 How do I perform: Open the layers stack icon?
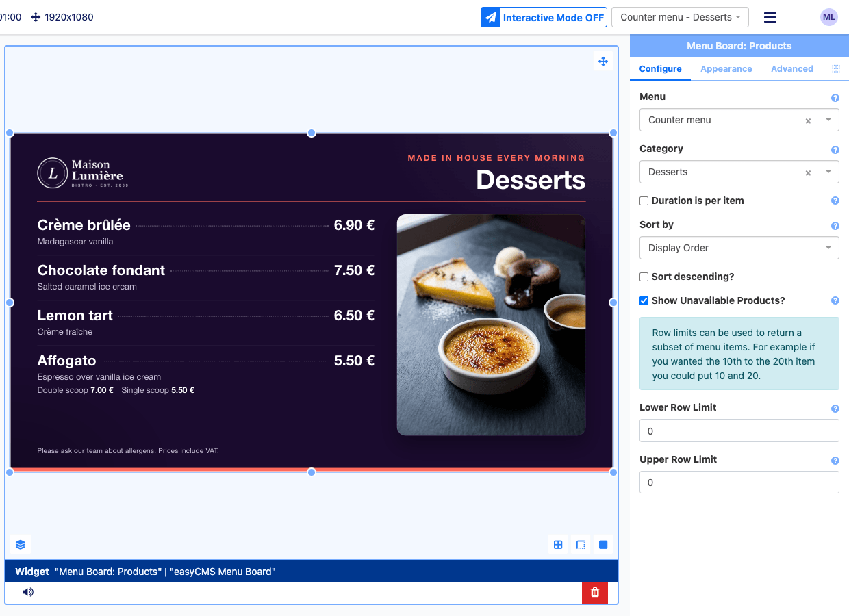[x=21, y=545]
